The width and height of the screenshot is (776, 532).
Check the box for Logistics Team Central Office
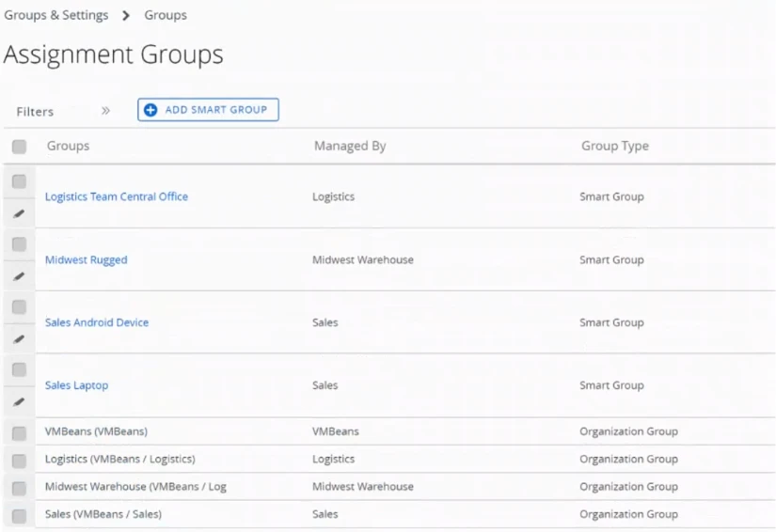click(19, 181)
